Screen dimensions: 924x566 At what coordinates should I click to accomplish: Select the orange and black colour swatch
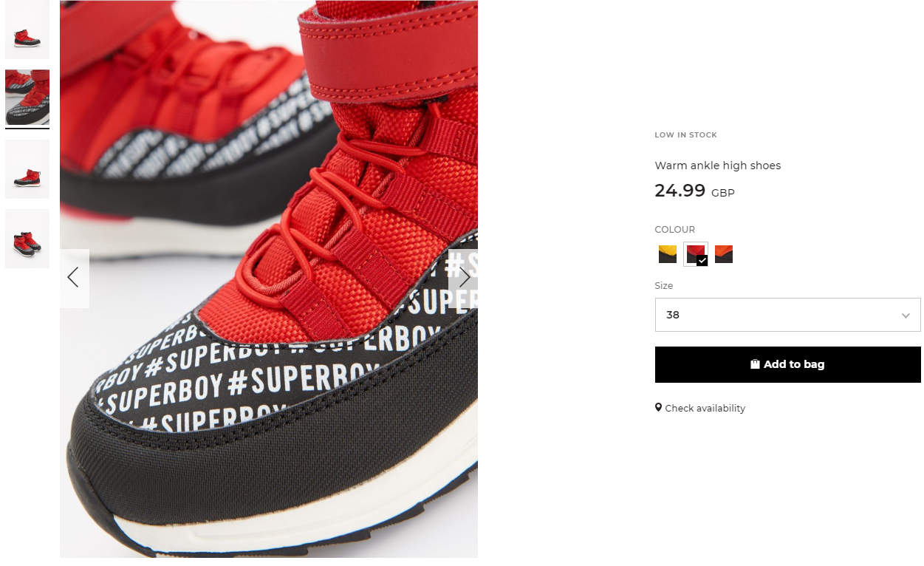(x=724, y=254)
